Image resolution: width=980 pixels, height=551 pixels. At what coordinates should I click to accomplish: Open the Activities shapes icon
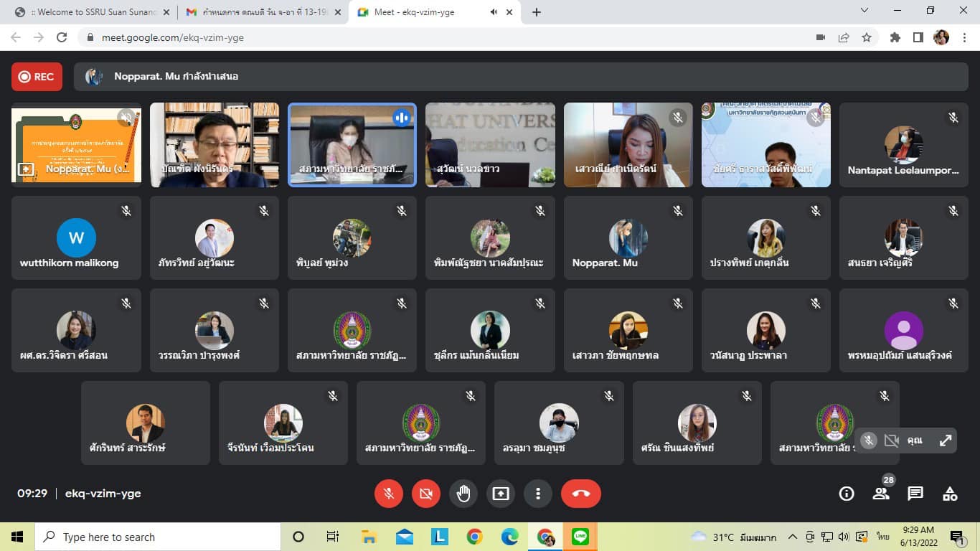tap(950, 494)
